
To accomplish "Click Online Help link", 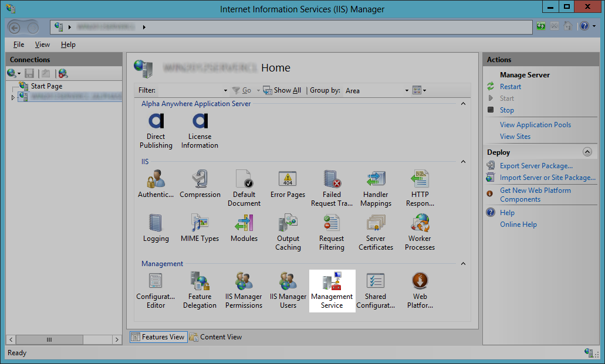I will tap(518, 224).
